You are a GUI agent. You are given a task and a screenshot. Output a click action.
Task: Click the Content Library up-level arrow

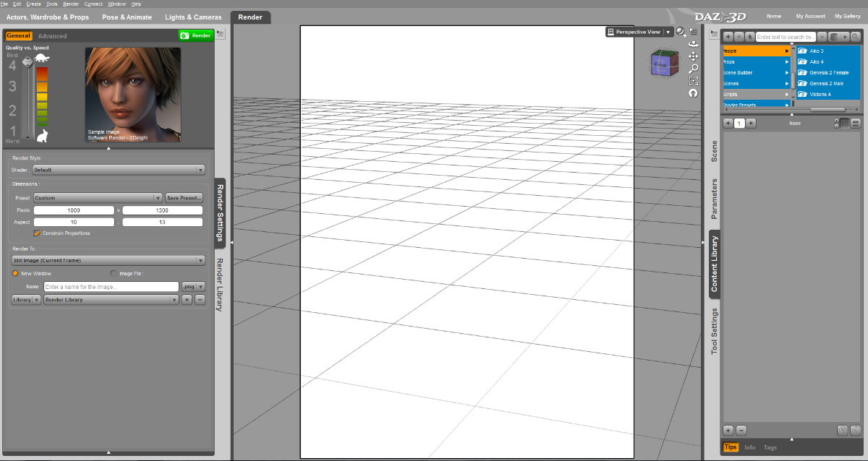[750, 36]
